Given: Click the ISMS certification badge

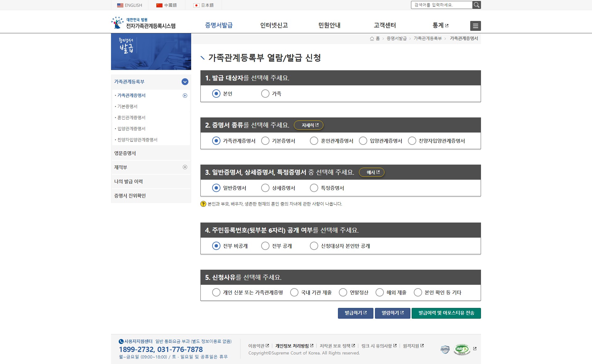Looking at the screenshot, I should (x=445, y=349).
